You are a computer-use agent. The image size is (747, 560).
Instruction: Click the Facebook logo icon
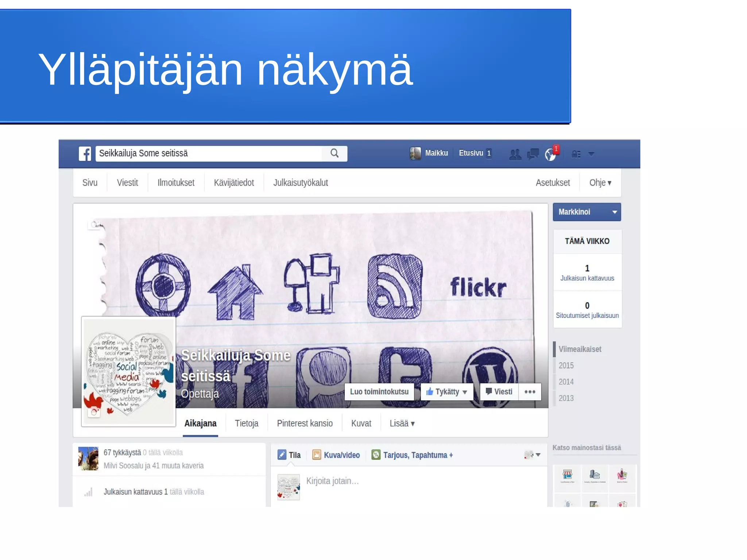[x=85, y=154]
